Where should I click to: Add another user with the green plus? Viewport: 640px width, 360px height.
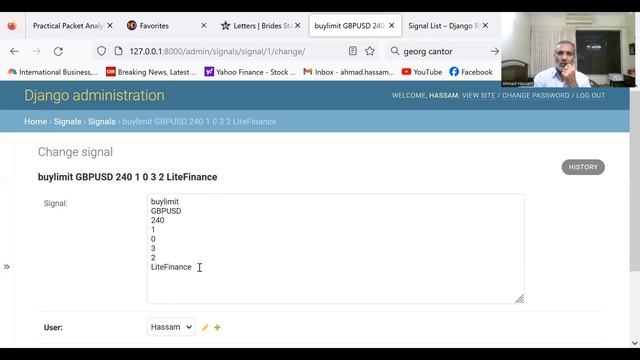coord(217,327)
